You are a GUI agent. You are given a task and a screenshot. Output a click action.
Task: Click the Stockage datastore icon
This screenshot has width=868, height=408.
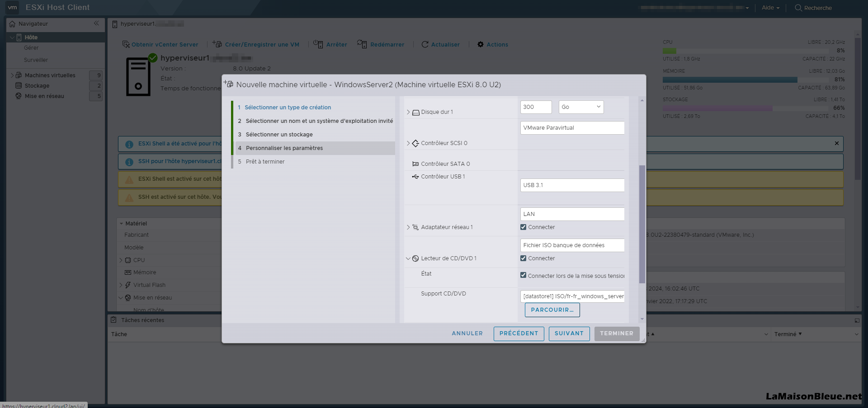coord(19,85)
